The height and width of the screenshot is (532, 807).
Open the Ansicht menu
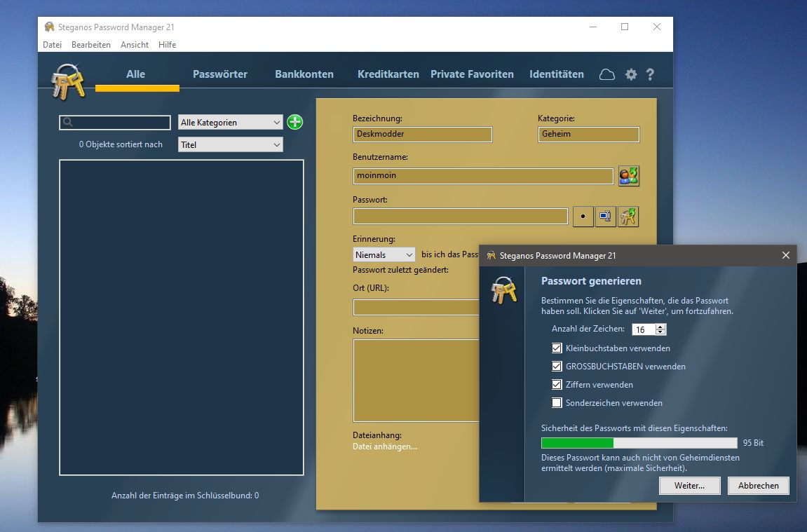pos(135,45)
